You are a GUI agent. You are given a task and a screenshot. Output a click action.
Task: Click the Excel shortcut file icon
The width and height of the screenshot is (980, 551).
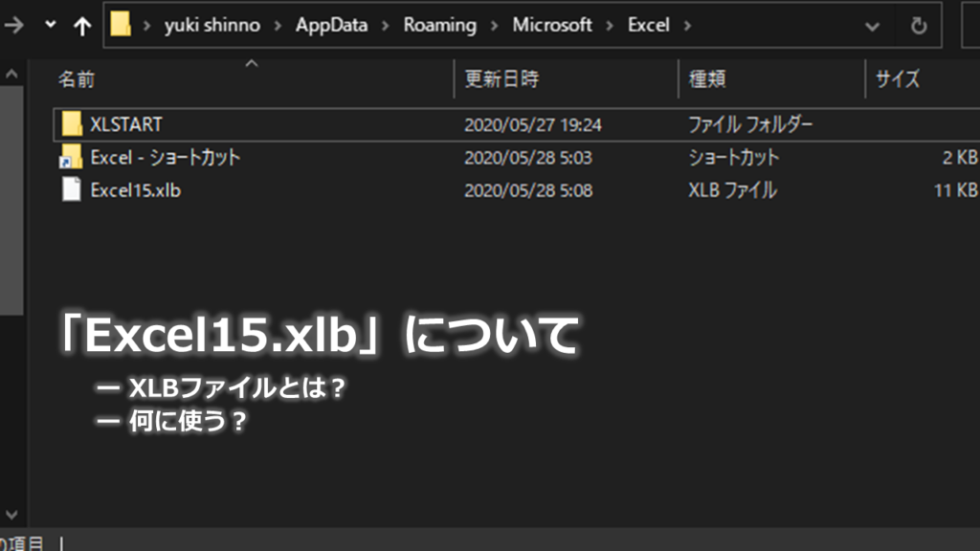[x=72, y=157]
